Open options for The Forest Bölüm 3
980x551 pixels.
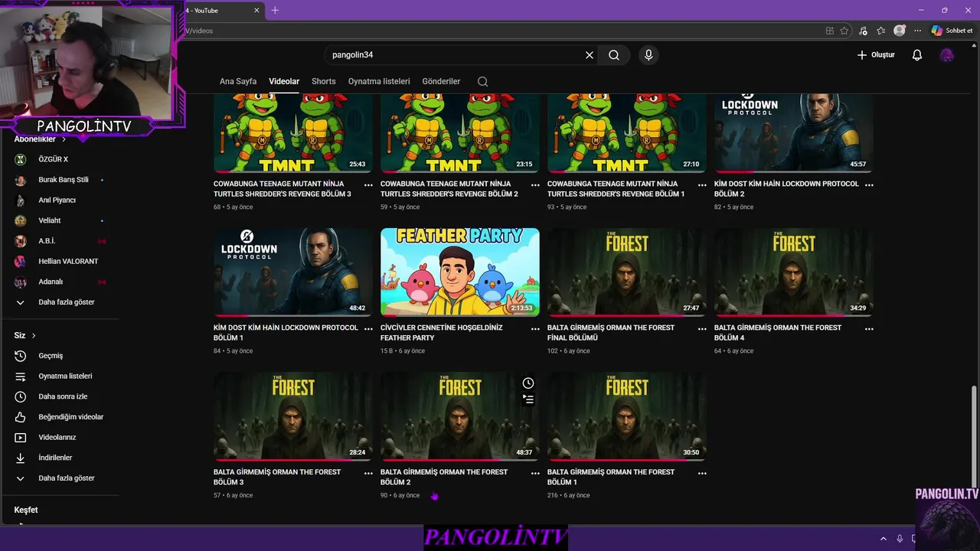click(368, 474)
